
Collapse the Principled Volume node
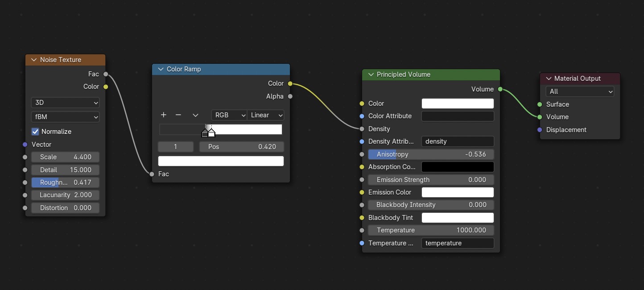tap(370, 75)
